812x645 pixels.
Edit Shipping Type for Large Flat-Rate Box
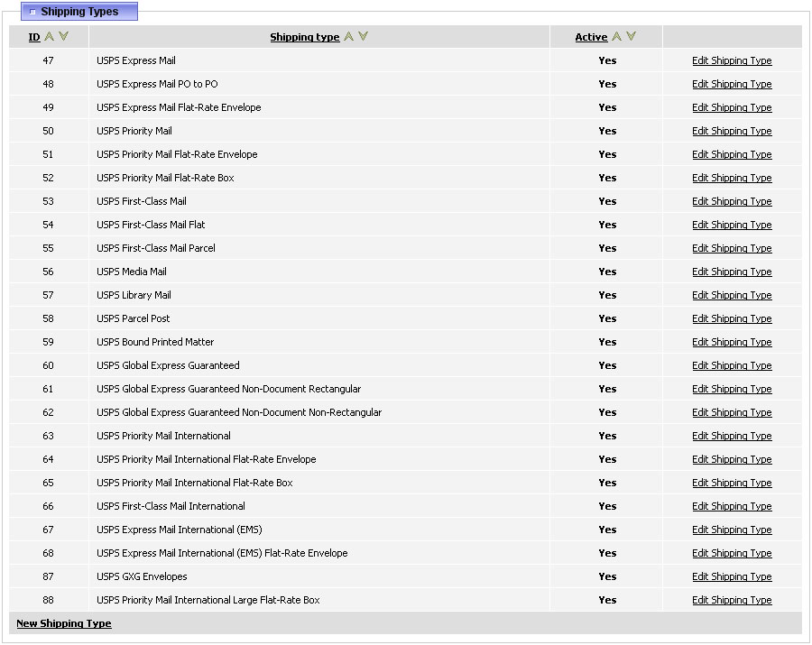tap(732, 601)
